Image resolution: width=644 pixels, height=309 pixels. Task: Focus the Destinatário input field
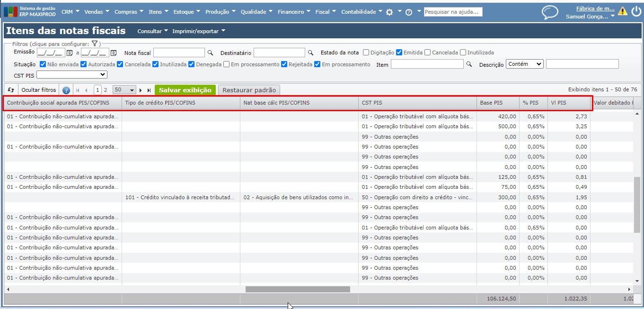(279, 53)
